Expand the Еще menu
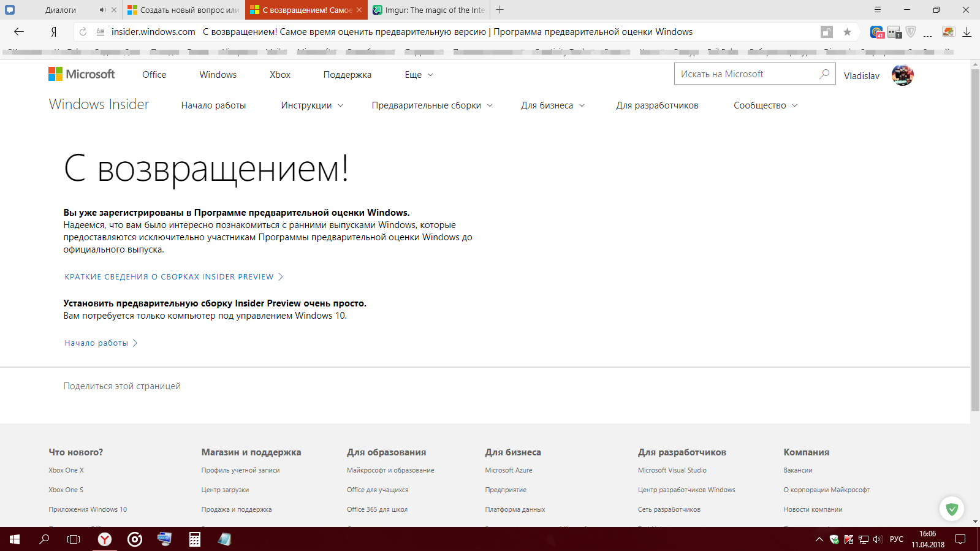980x551 pixels. click(419, 75)
